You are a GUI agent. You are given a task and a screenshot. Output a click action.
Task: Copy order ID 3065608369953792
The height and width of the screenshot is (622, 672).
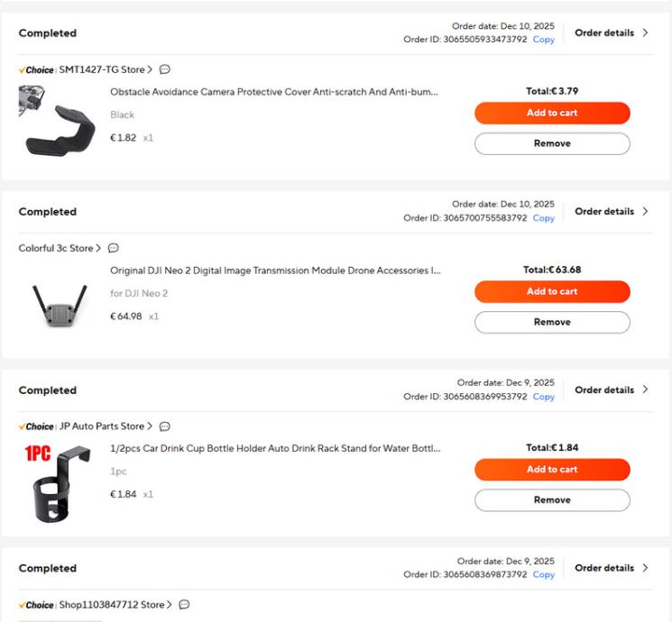(543, 397)
